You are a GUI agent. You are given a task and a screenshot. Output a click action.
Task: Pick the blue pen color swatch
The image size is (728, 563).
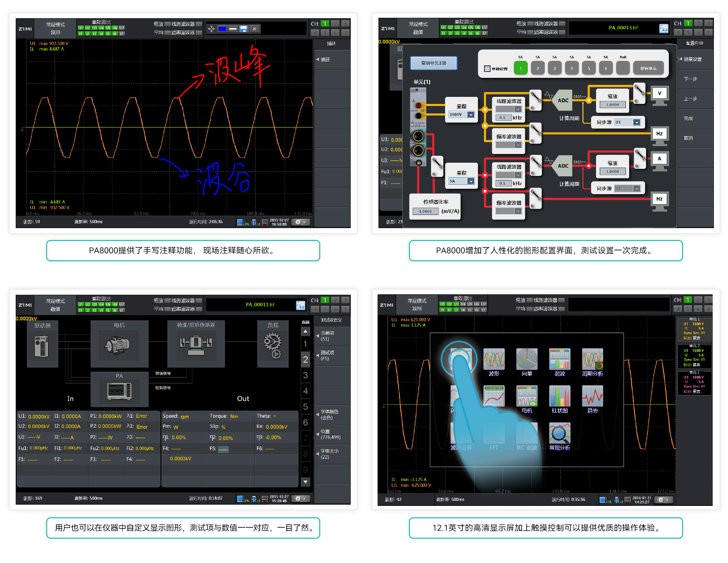click(x=222, y=29)
